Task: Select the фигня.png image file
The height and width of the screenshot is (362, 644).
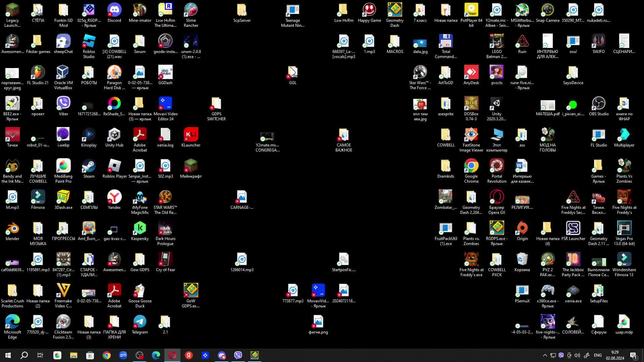Action: pyautogui.click(x=318, y=324)
